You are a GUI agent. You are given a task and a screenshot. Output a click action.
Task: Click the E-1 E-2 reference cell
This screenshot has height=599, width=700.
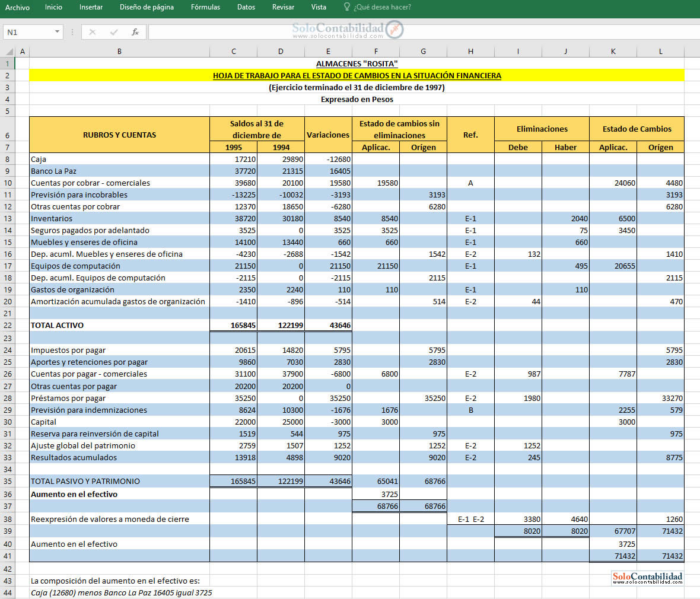[x=470, y=519]
